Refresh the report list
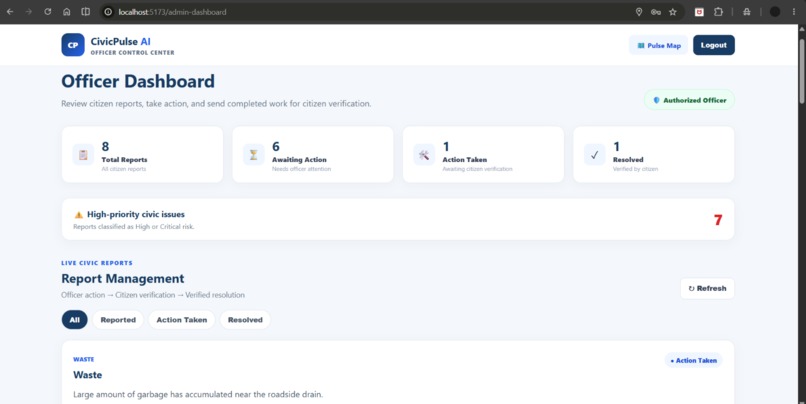 coord(707,288)
